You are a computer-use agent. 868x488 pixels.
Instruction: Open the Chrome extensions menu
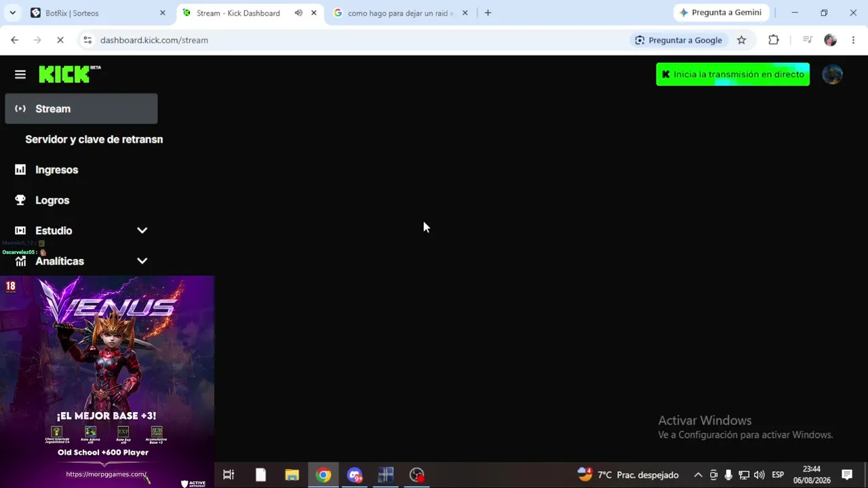point(774,40)
